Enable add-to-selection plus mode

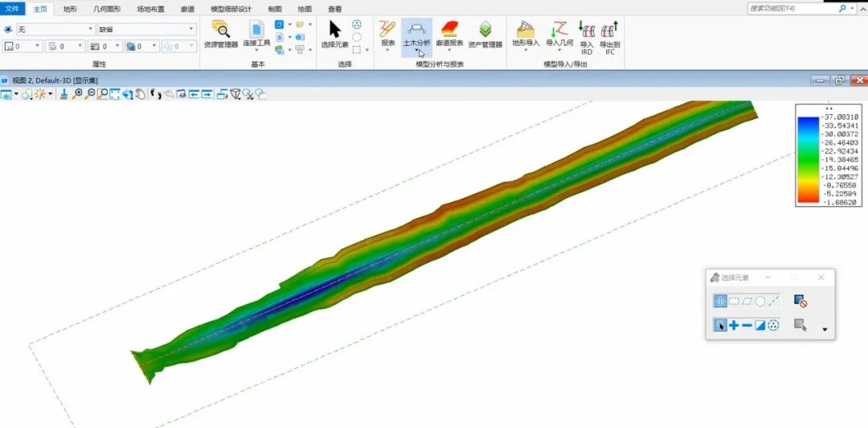(734, 325)
